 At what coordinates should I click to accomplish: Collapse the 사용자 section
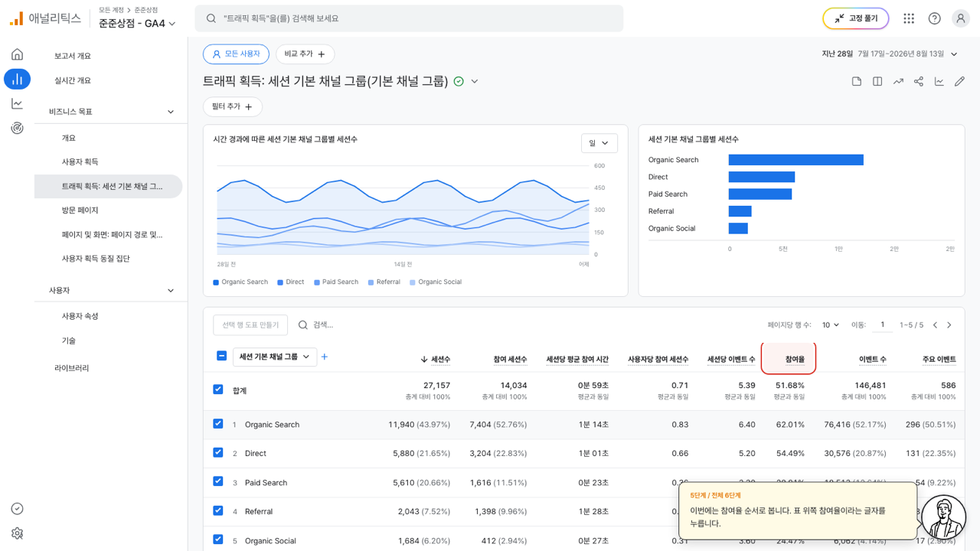pyautogui.click(x=171, y=291)
